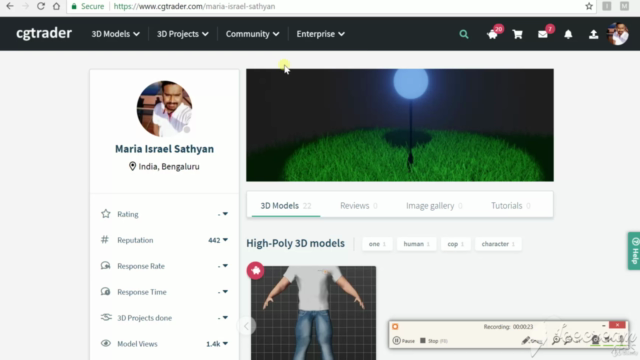Click the name Maria Israel Sathyan

164,149
